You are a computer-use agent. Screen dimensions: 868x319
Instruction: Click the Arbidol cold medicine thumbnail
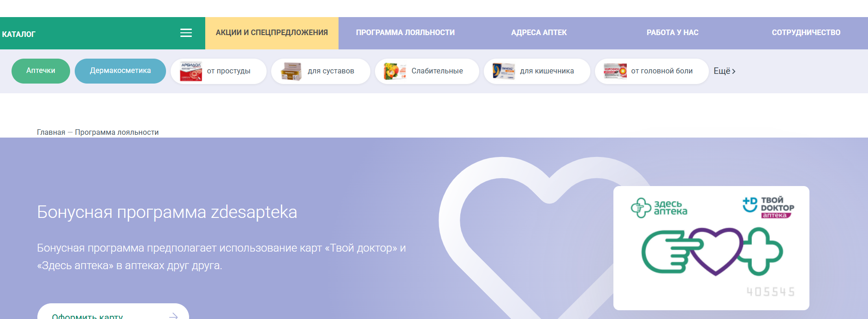point(191,72)
